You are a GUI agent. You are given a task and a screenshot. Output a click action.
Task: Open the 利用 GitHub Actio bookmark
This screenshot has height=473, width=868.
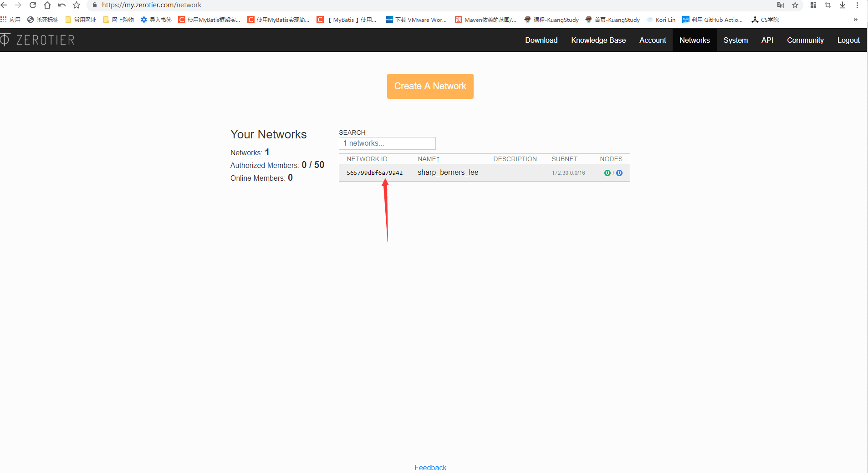click(712, 20)
